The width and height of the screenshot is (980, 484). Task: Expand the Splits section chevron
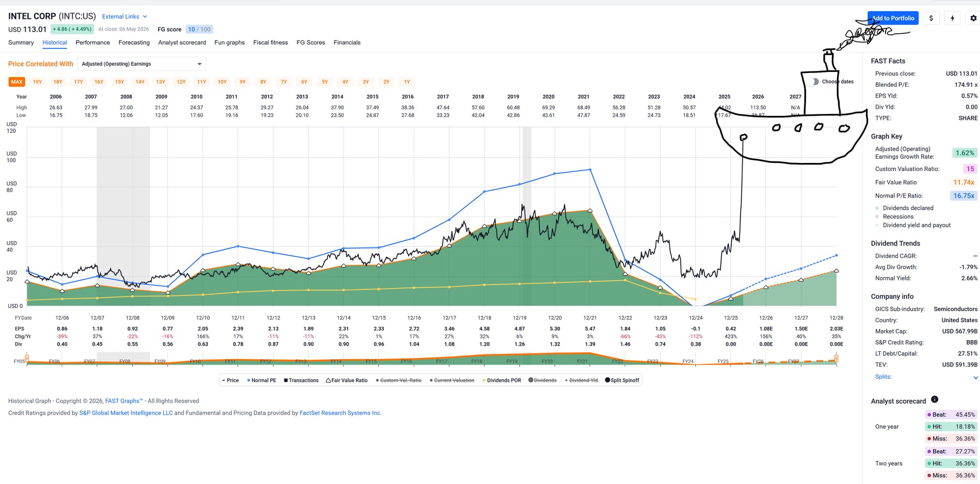point(975,378)
